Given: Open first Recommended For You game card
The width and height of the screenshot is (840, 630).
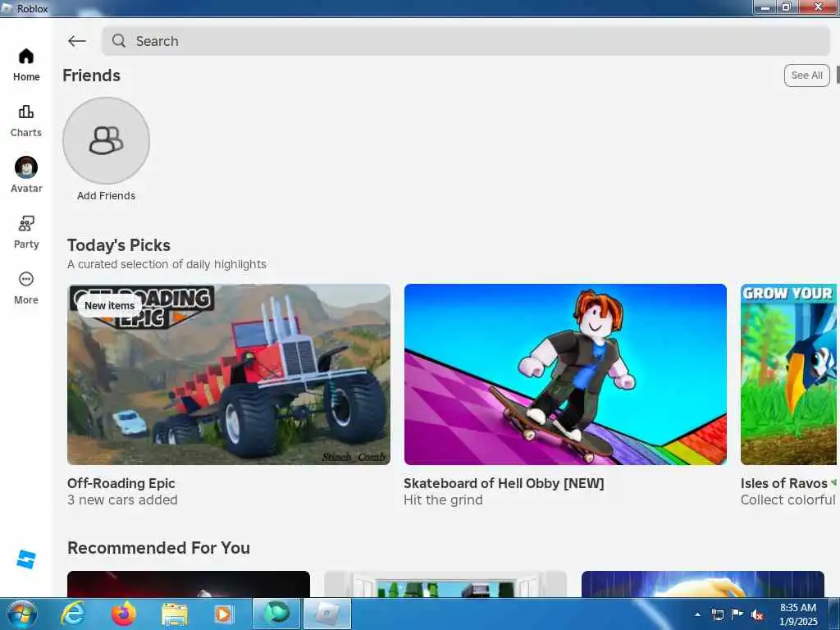Looking at the screenshot, I should 189,584.
